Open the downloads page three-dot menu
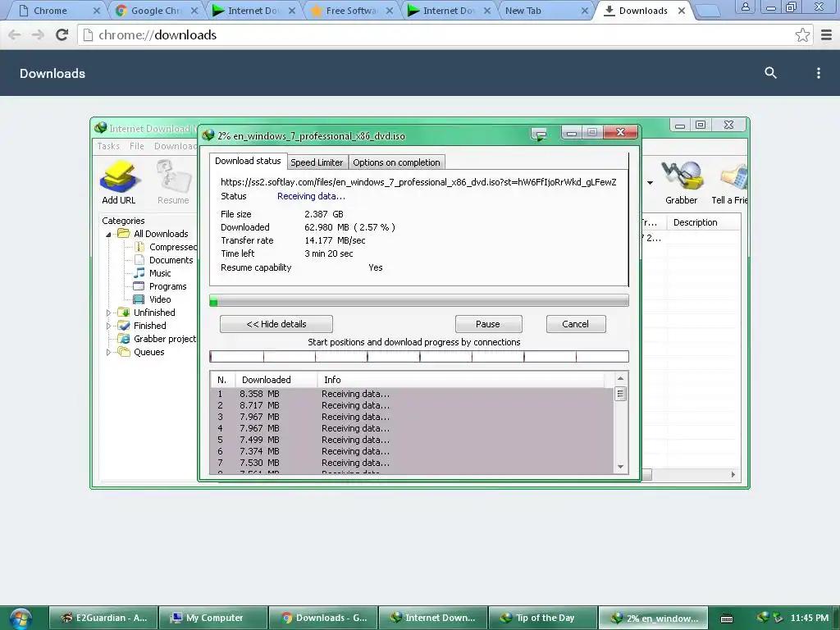Image resolution: width=840 pixels, height=630 pixels. click(x=818, y=73)
